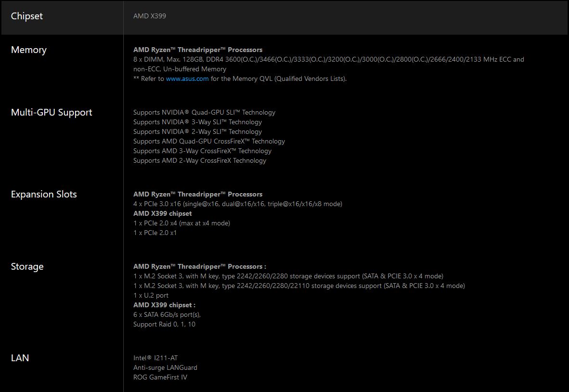This screenshot has width=569, height=392.
Task: Click the LAN section heading
Action: point(20,358)
